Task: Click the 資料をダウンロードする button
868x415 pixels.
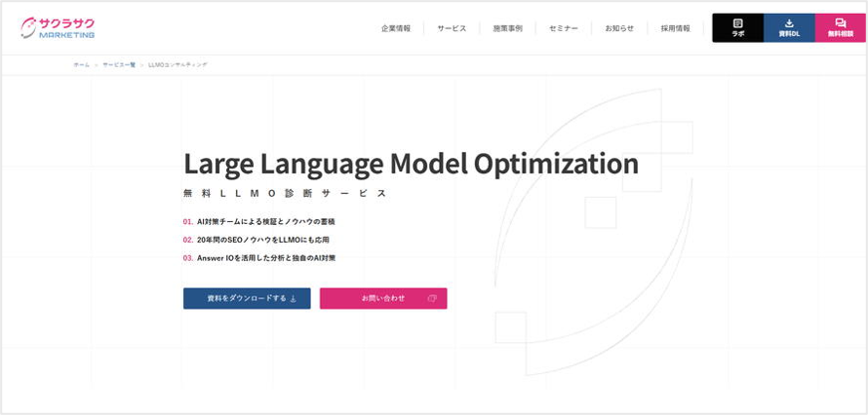Action: (247, 298)
